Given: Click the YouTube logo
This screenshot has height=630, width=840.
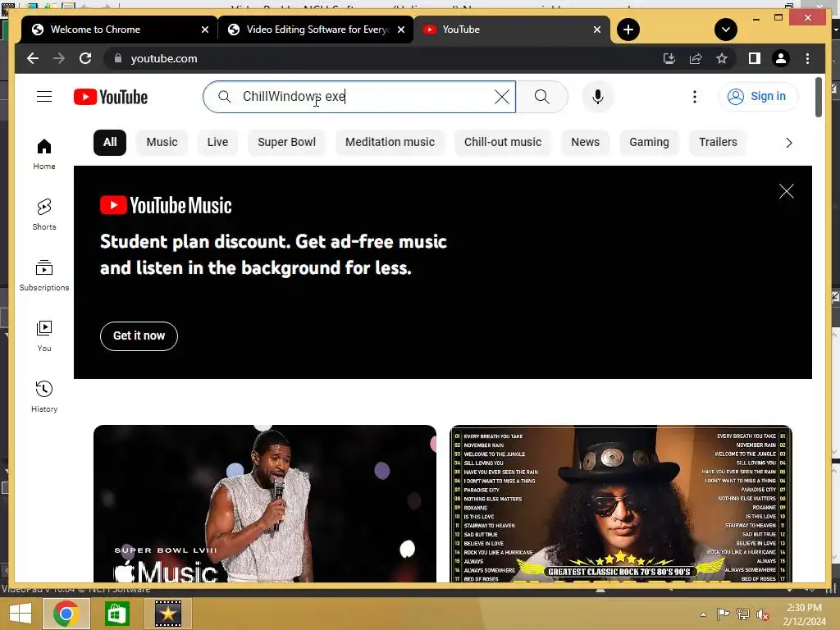Looking at the screenshot, I should pos(111,97).
